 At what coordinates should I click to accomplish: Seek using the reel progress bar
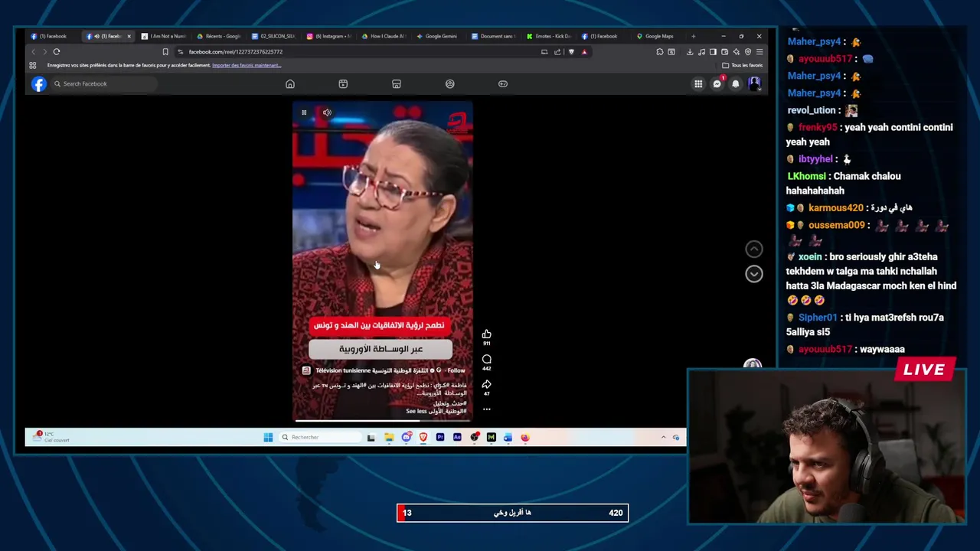click(x=382, y=420)
